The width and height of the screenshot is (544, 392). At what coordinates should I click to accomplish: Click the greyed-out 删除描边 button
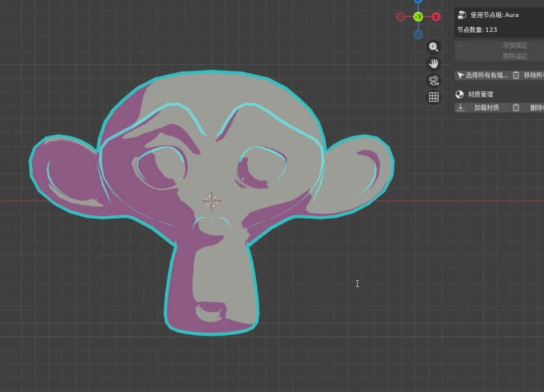tap(500, 56)
